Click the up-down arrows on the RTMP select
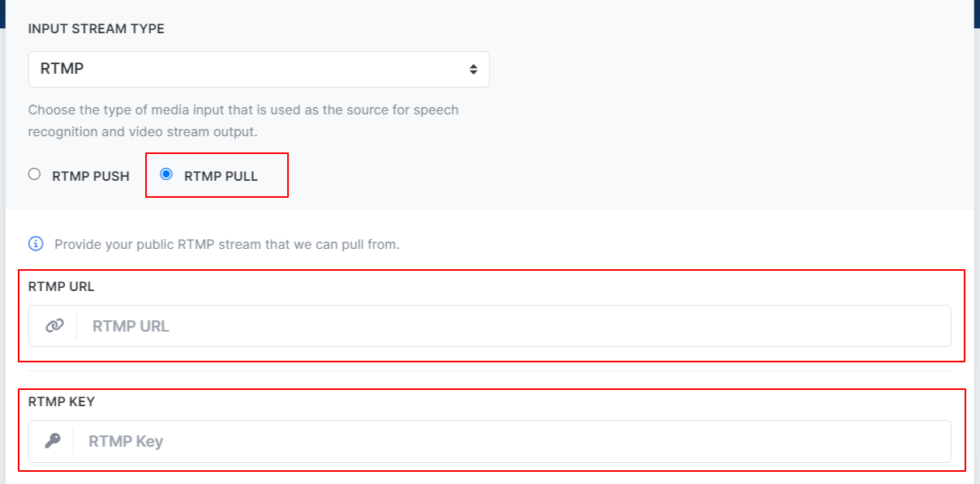This screenshot has height=484, width=980. (x=473, y=70)
